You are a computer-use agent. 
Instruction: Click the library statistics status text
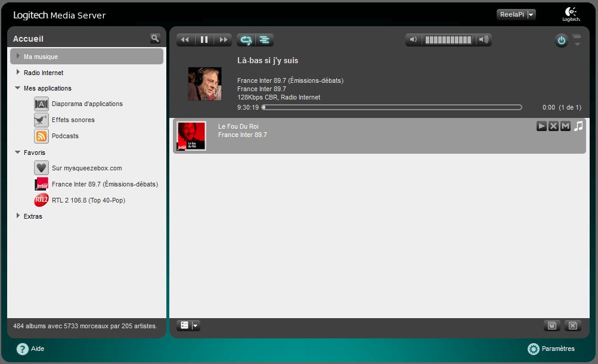coord(85,326)
